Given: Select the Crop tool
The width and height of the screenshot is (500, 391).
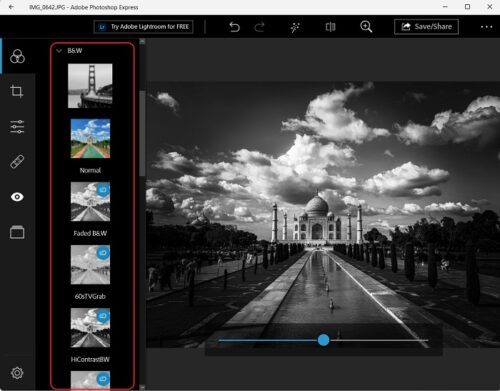Looking at the screenshot, I should click(17, 91).
